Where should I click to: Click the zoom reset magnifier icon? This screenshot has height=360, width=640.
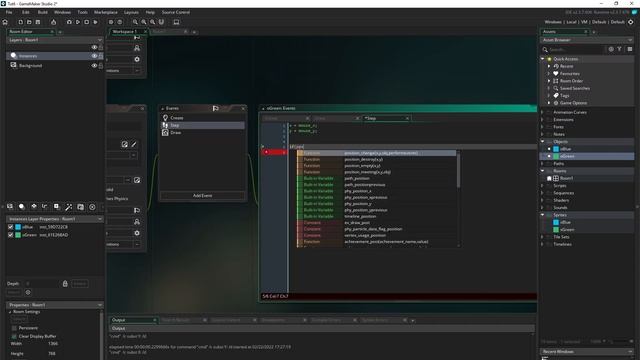click(144, 22)
